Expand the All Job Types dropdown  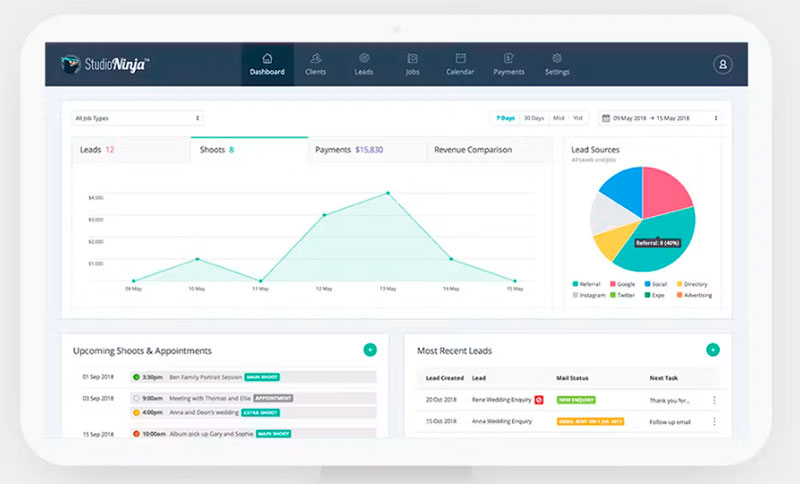(x=138, y=118)
